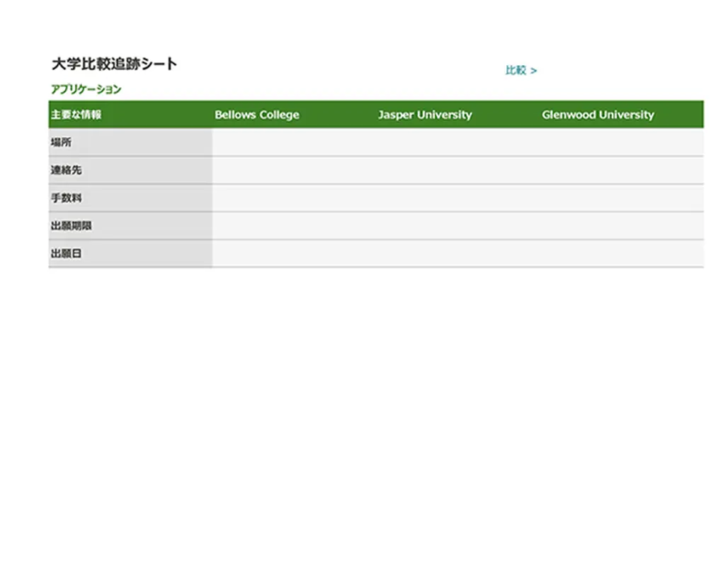This screenshot has height=567, width=728.
Task: Click Glenwood University cell in 出願期限 row
Action: pyautogui.click(x=622, y=226)
